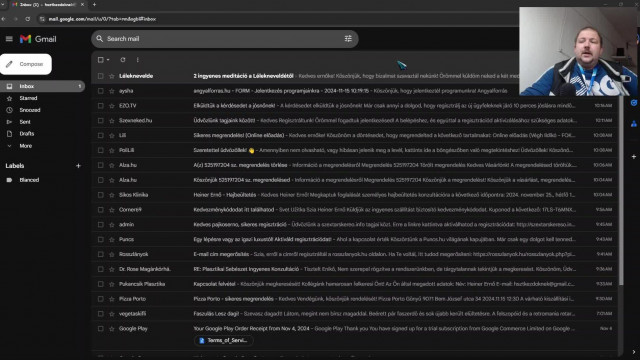Reload the page using browser refresh icon

click(27, 19)
